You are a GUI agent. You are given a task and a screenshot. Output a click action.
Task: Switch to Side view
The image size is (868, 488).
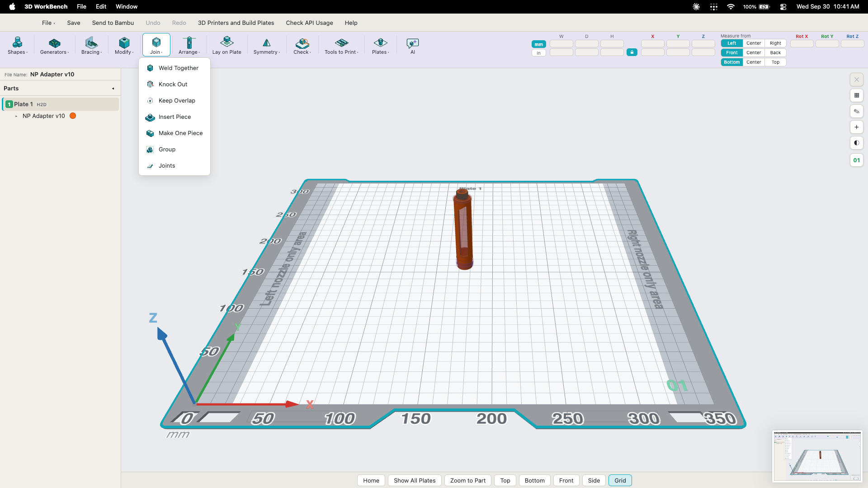[x=594, y=480]
